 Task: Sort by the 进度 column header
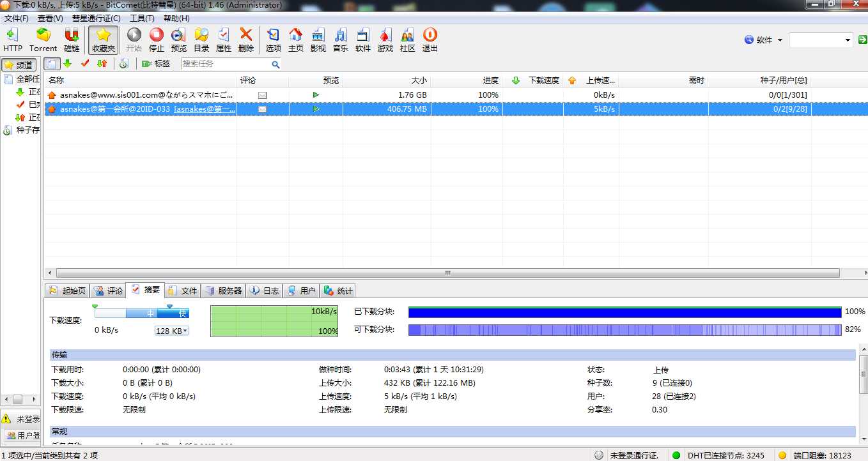(467, 80)
